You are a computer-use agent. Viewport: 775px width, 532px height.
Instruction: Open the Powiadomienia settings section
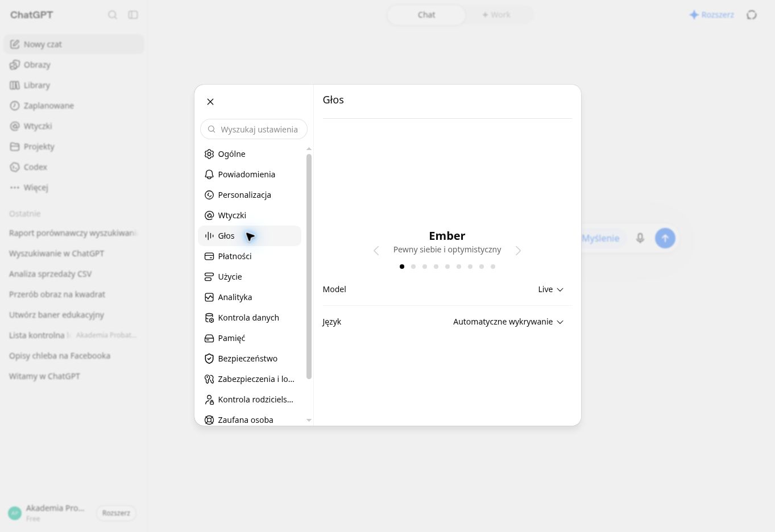click(250, 174)
